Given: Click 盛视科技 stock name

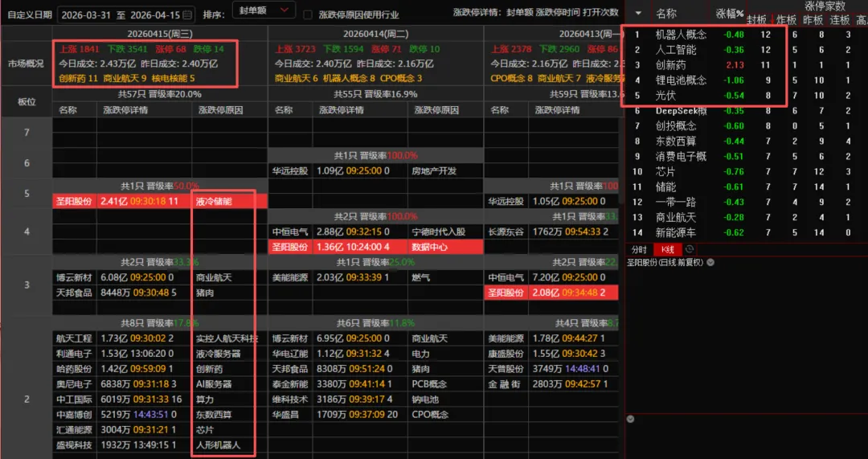Looking at the screenshot, I should (74, 445).
